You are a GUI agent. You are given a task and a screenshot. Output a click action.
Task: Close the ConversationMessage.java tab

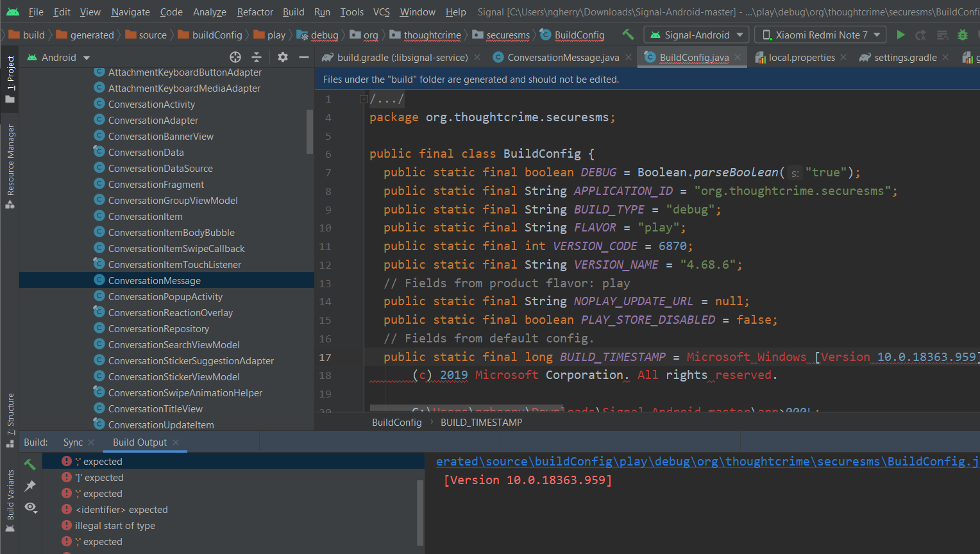[x=629, y=57]
